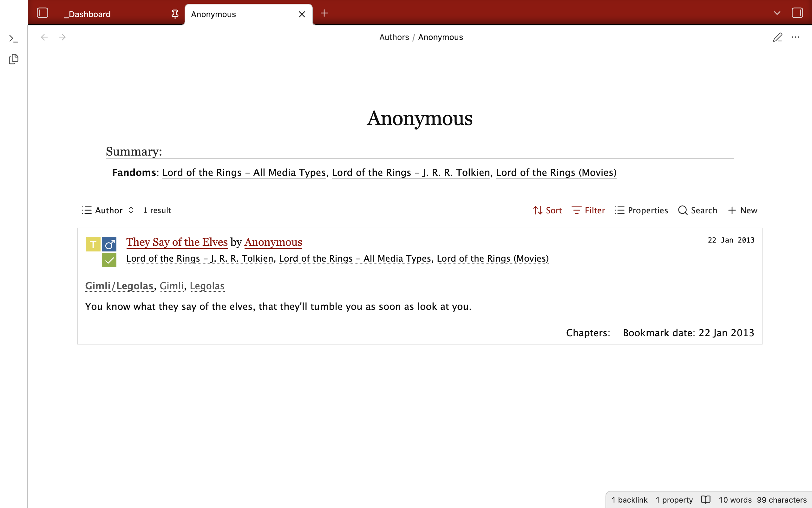The image size is (812, 508).
Task: Click the Chapters: label
Action: [x=588, y=333]
